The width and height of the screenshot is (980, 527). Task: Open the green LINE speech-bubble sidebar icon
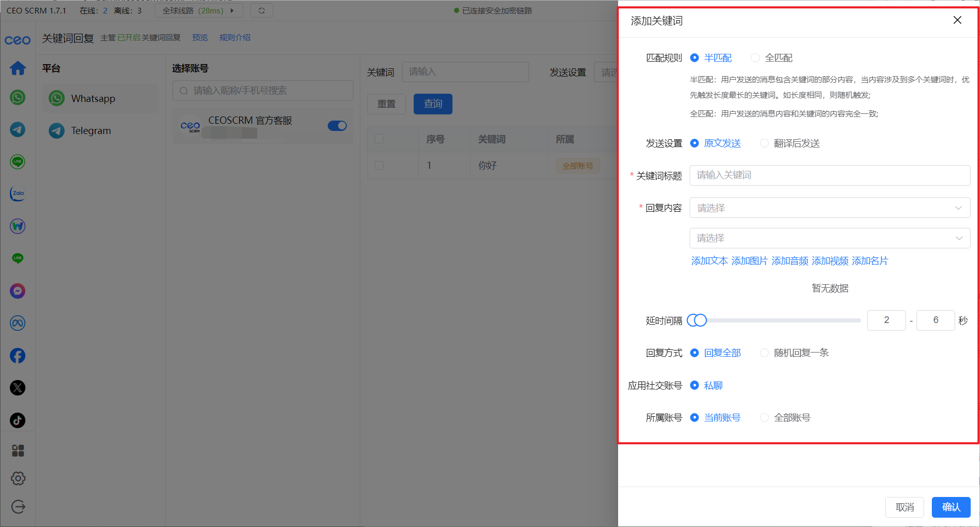[x=18, y=258]
